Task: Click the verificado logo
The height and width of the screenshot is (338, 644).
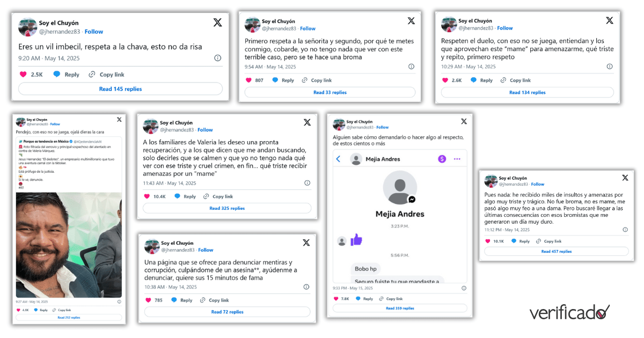Action: pos(569,312)
